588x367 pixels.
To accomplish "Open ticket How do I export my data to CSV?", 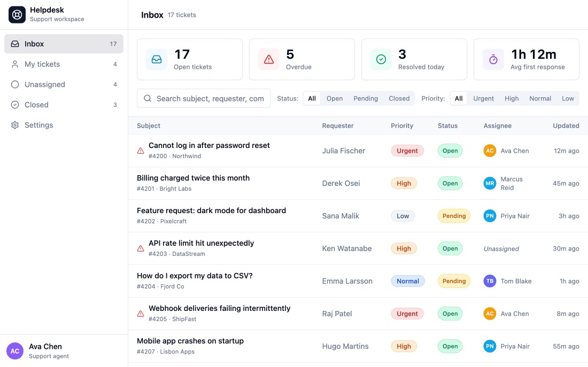I will 195,276.
